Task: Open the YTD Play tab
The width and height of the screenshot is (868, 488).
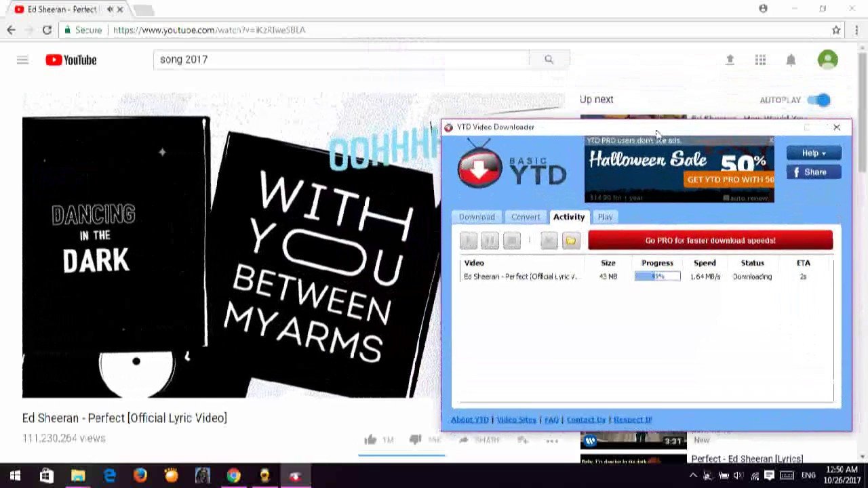Action: 605,217
